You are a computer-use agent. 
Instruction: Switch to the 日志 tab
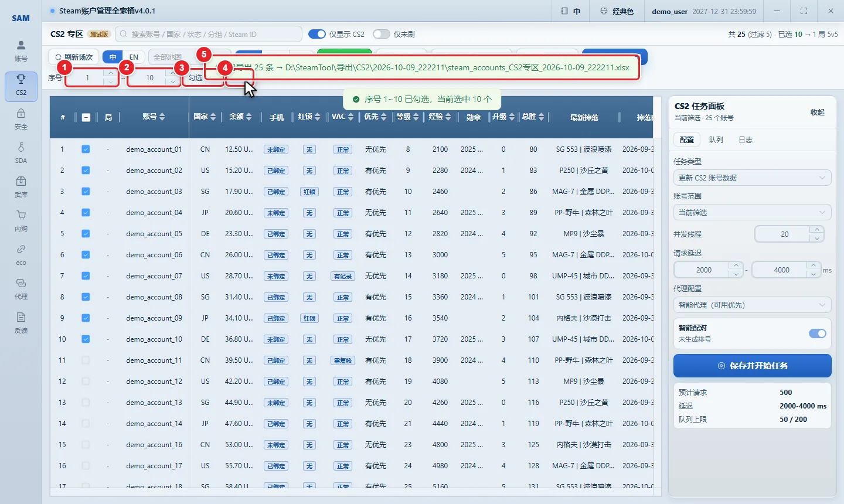[746, 139]
